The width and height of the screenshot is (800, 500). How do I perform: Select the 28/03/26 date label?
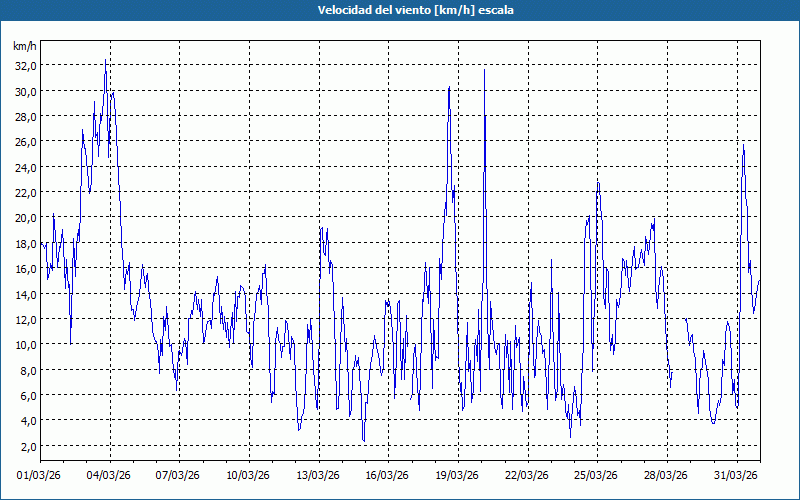tap(665, 475)
